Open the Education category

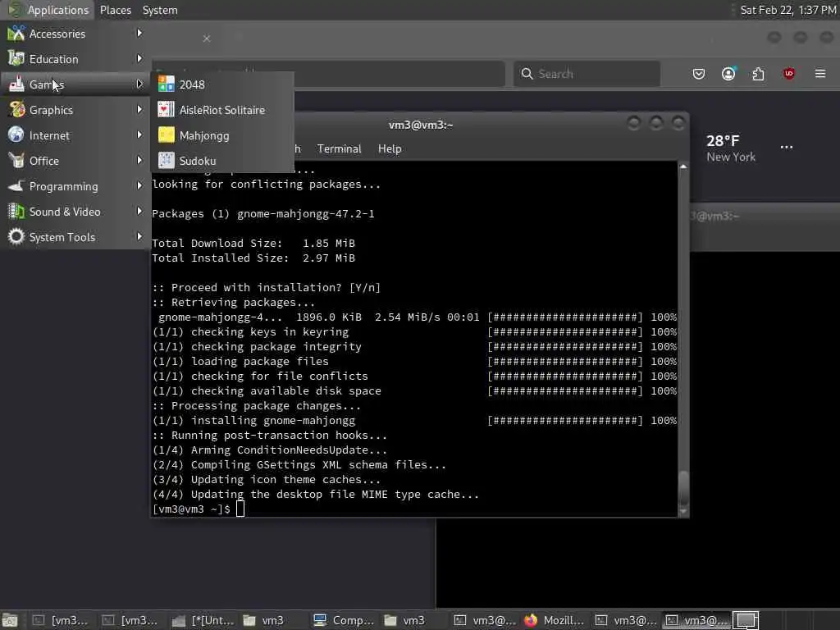pos(75,59)
